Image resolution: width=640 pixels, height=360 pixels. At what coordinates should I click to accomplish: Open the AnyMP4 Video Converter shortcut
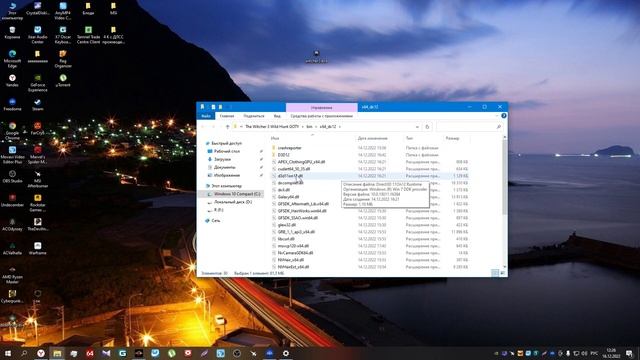(63, 11)
